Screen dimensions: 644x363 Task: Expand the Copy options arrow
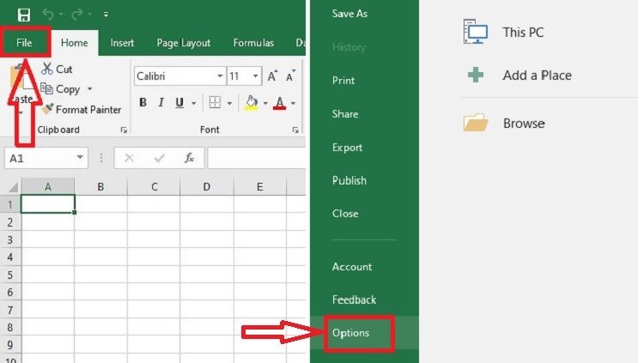[x=89, y=88]
